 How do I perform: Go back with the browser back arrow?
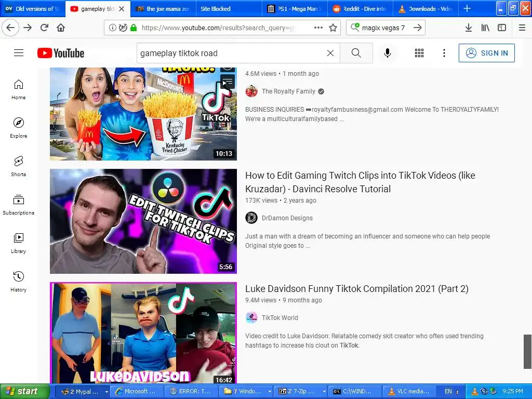point(10,28)
